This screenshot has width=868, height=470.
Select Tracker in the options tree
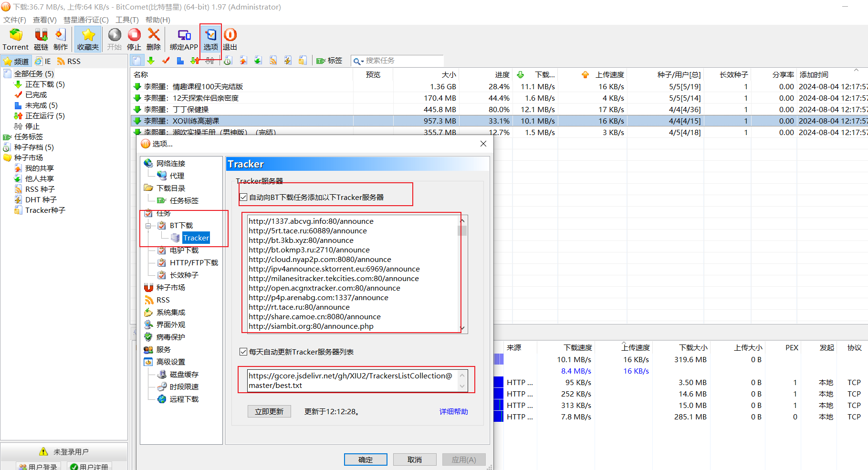pyautogui.click(x=196, y=238)
